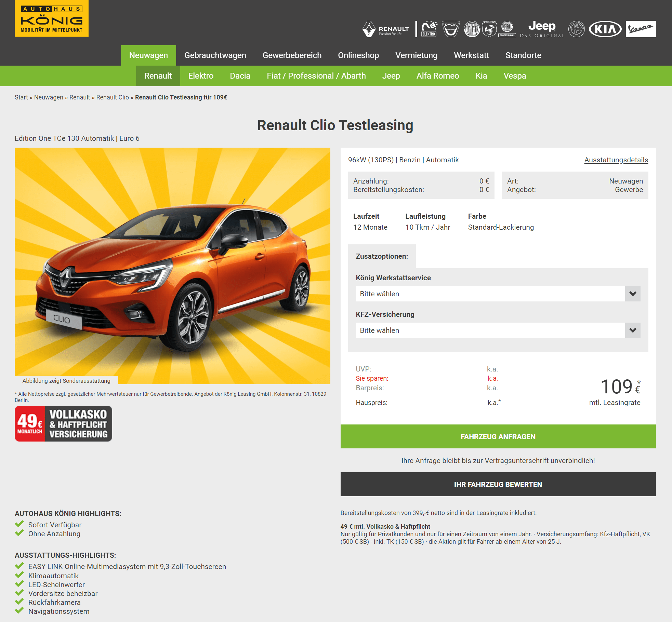The width and height of the screenshot is (672, 622).
Task: Select Renault in the green submenu
Action: pos(158,76)
